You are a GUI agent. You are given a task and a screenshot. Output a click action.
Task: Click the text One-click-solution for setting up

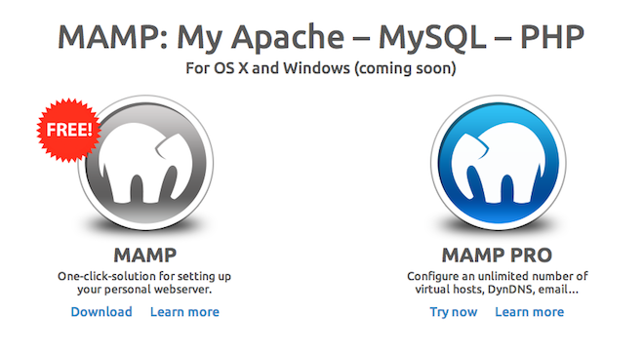point(144,276)
